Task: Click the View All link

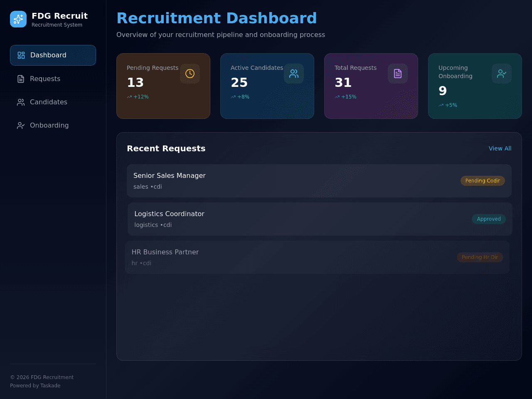Action: pyautogui.click(x=500, y=148)
